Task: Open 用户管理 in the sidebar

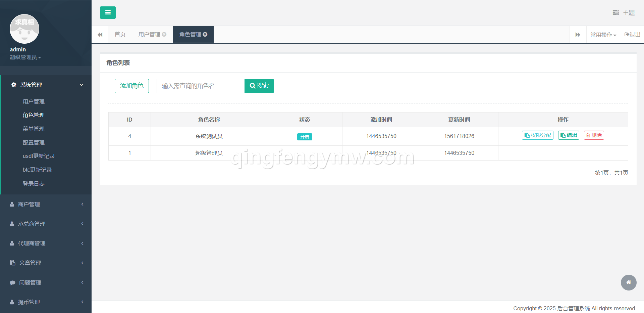Action: point(34,101)
